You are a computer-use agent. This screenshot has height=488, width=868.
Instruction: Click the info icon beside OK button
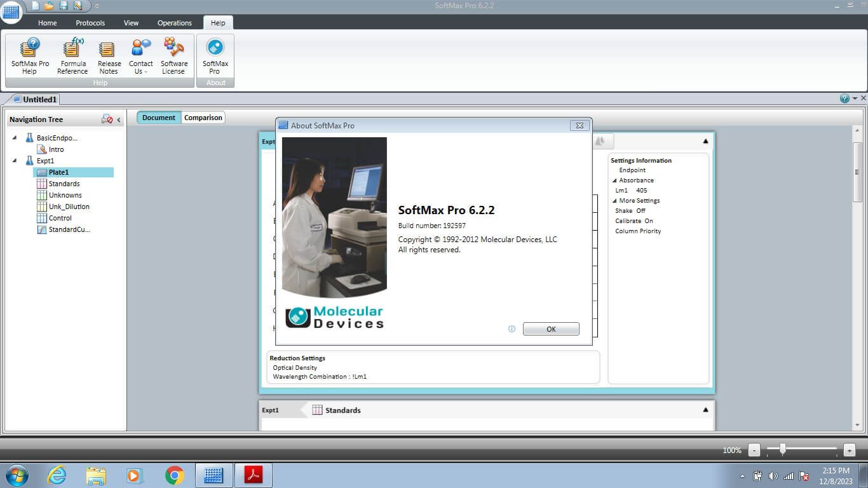point(512,329)
